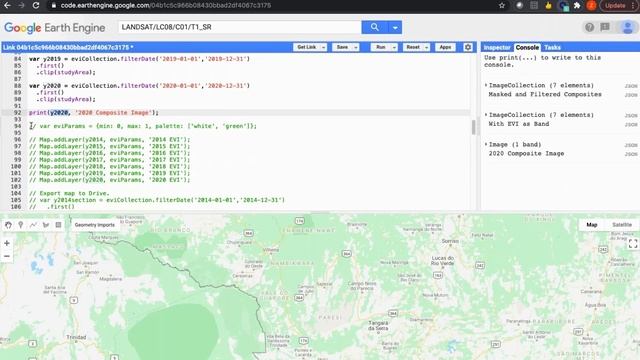The image size is (640, 360).
Task: Click the browser forward arrow
Action: coord(21,5)
